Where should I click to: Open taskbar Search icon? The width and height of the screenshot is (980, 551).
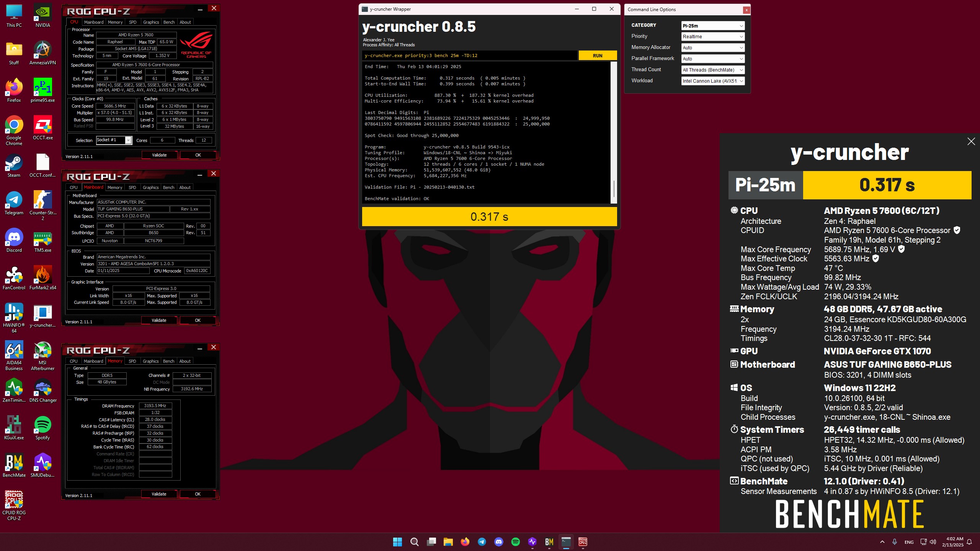tap(414, 542)
